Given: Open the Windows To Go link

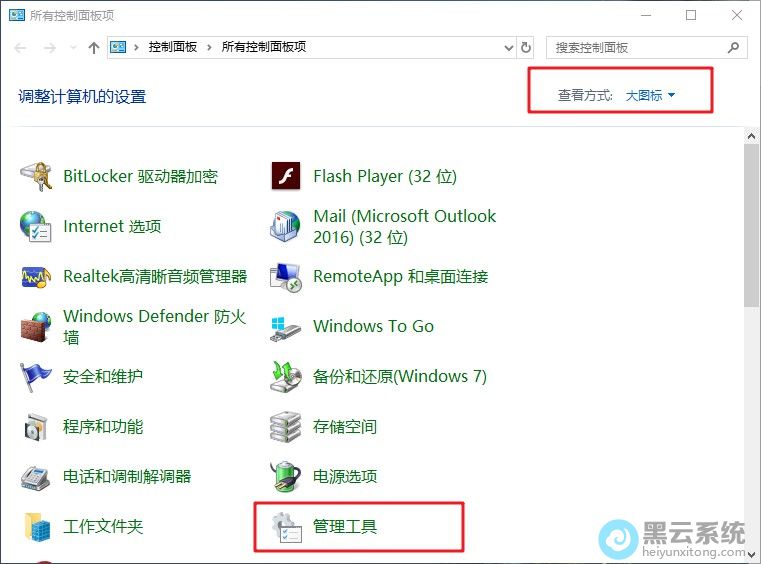Looking at the screenshot, I should coord(373,326).
